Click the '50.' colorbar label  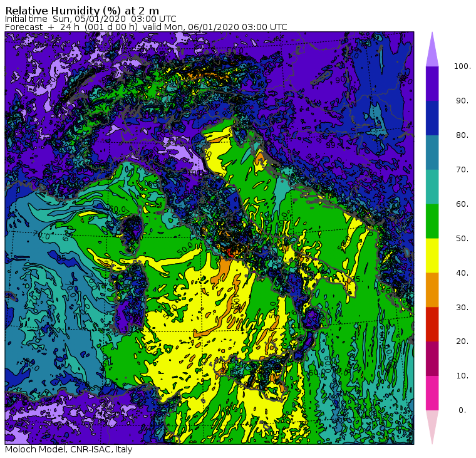[x=462, y=239]
